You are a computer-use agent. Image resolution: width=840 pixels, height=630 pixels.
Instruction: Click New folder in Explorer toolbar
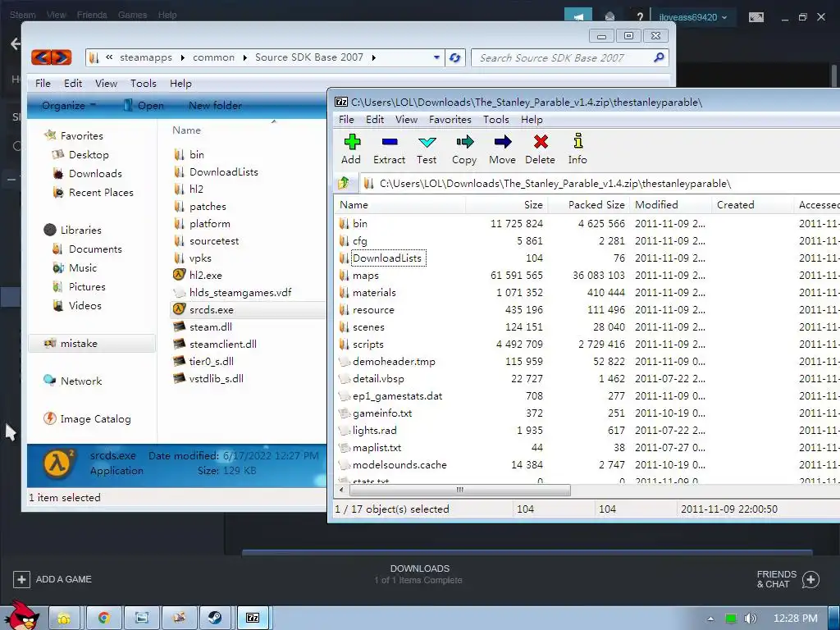click(x=215, y=106)
